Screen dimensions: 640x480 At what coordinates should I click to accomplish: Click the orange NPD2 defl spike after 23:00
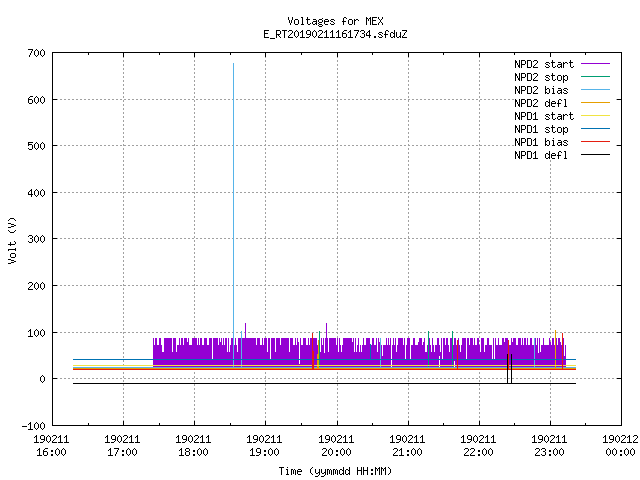[556, 349]
